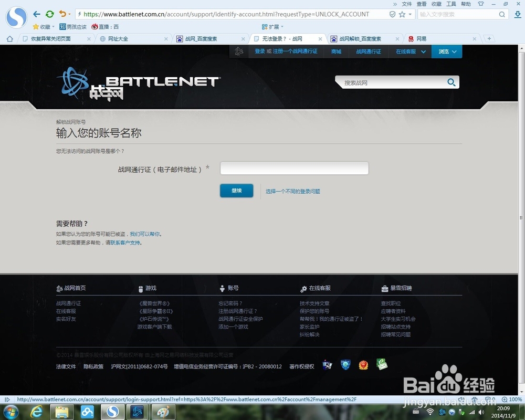The width and height of the screenshot is (525, 420).
Task: Open a new tab with plus button
Action: [x=489, y=38]
